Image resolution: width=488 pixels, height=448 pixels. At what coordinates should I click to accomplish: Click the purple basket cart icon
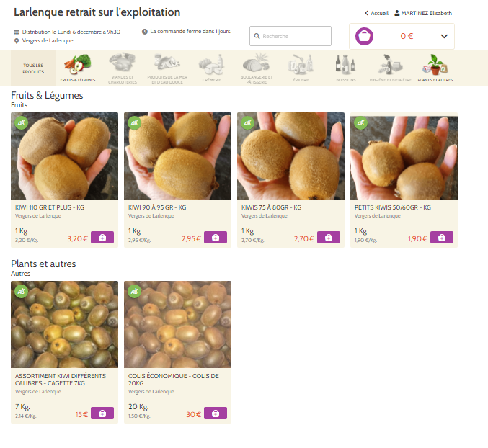[x=364, y=37]
